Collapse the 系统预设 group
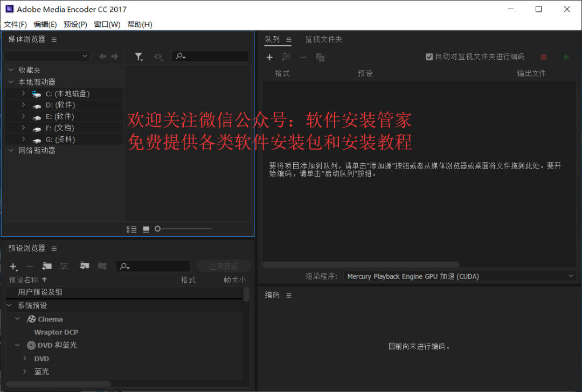Screen dimensions: 582x392 (10, 305)
